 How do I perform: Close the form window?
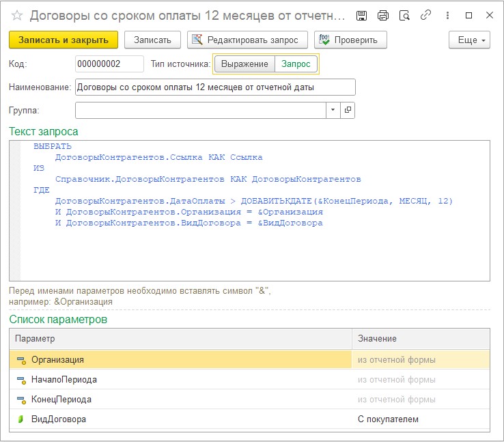click(x=490, y=15)
